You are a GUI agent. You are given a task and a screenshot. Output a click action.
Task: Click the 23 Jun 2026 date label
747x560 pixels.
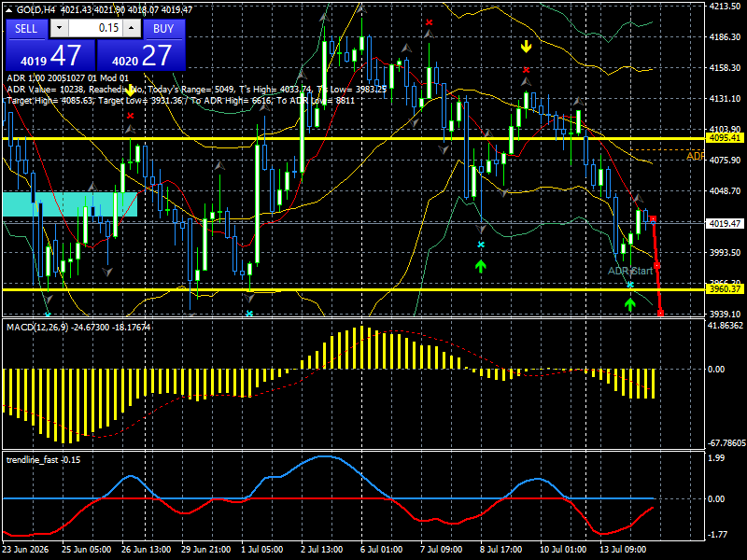click(x=25, y=549)
